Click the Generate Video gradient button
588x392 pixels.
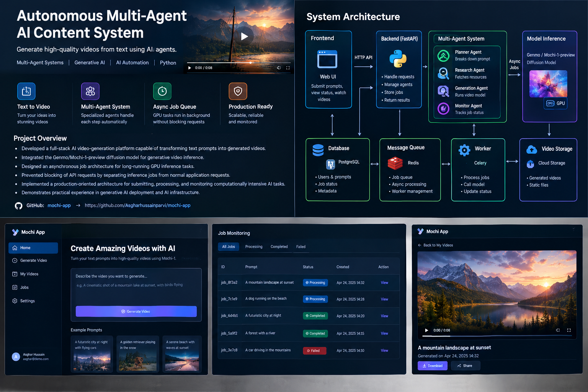pos(136,312)
